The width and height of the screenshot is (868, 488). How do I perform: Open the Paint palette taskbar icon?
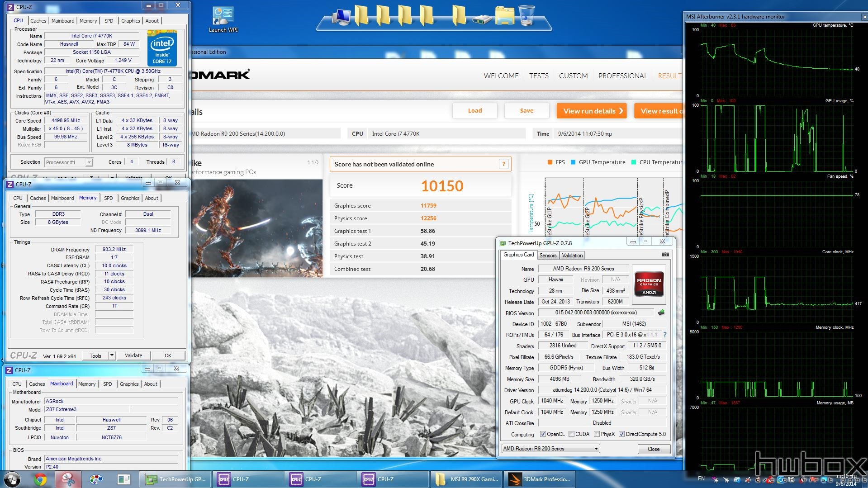96,479
